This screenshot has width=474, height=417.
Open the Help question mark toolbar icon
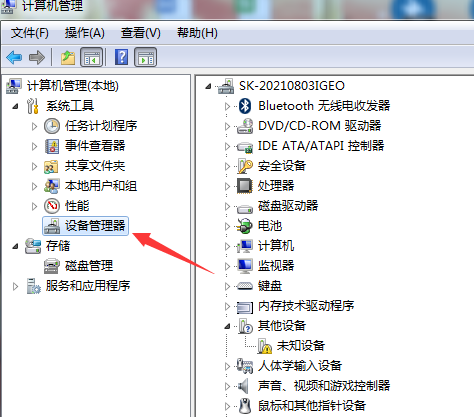(121, 57)
